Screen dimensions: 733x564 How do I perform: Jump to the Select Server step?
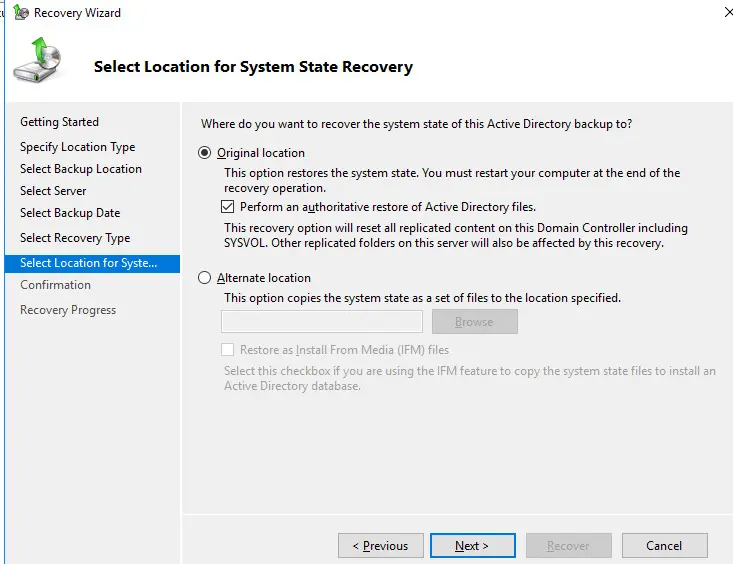click(x=53, y=191)
